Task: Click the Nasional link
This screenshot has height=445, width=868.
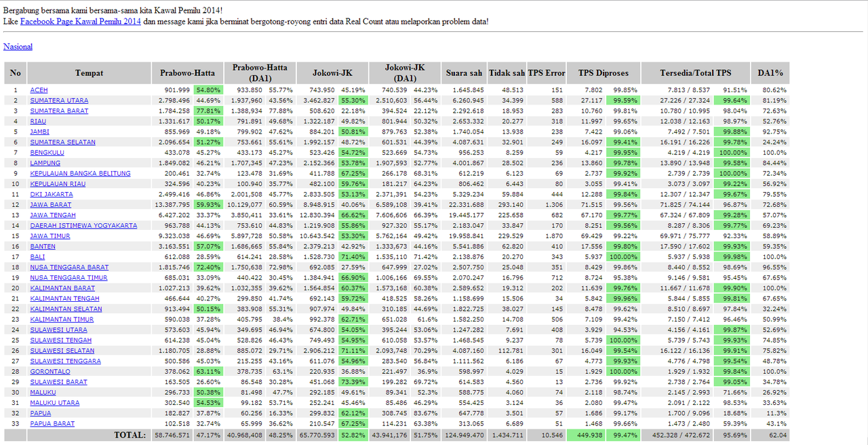Action: (18, 47)
